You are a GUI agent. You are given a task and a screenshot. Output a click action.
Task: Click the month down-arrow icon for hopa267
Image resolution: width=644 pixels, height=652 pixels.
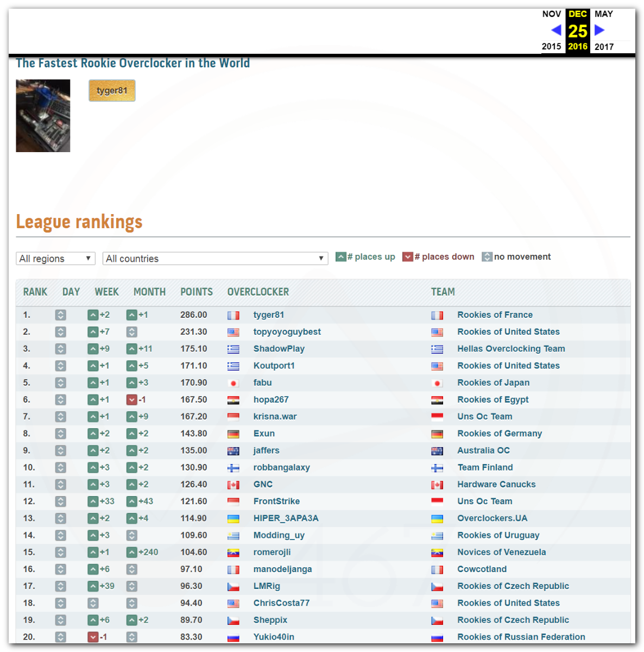point(131,400)
